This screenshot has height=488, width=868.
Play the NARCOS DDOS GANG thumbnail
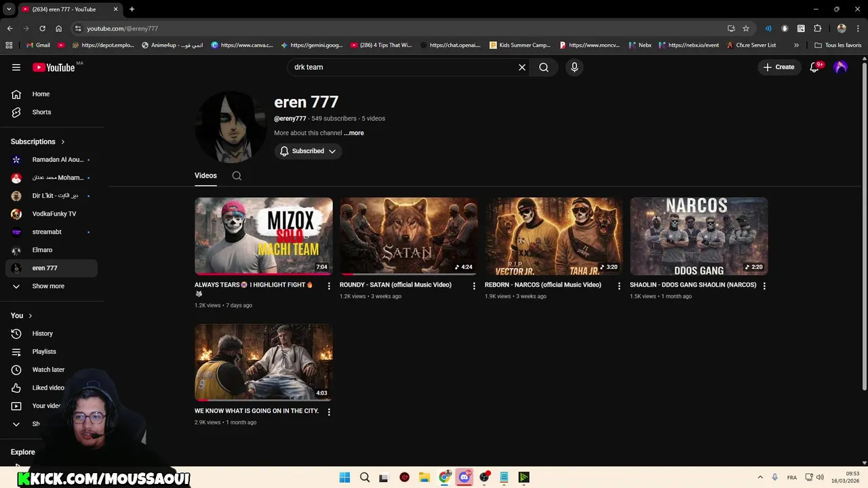pyautogui.click(x=698, y=236)
